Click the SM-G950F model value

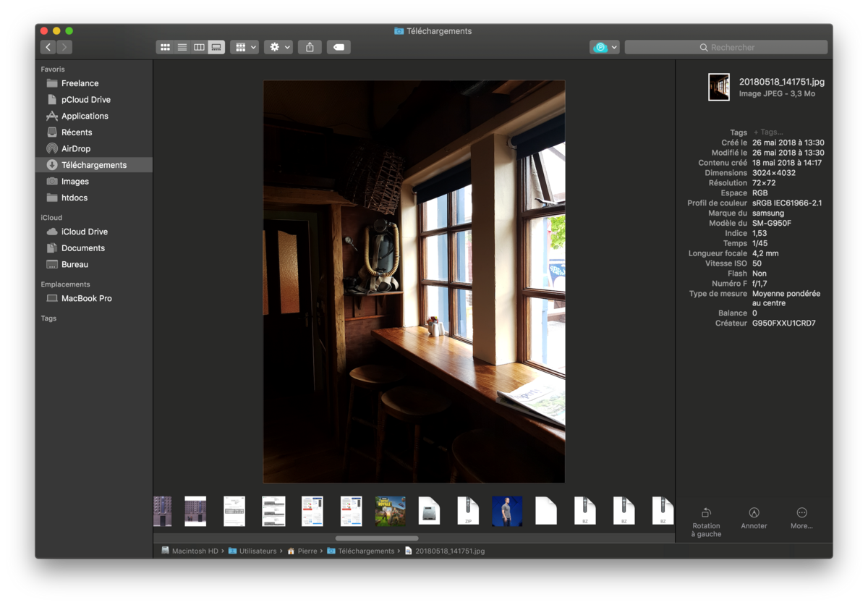772,224
